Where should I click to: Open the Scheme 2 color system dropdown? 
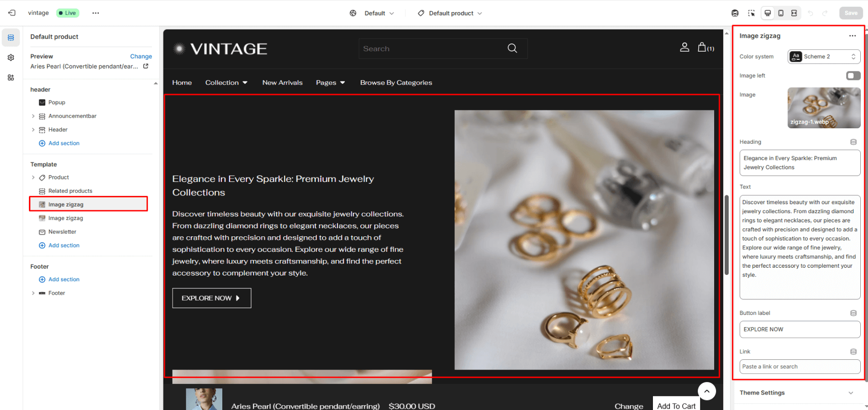(824, 56)
